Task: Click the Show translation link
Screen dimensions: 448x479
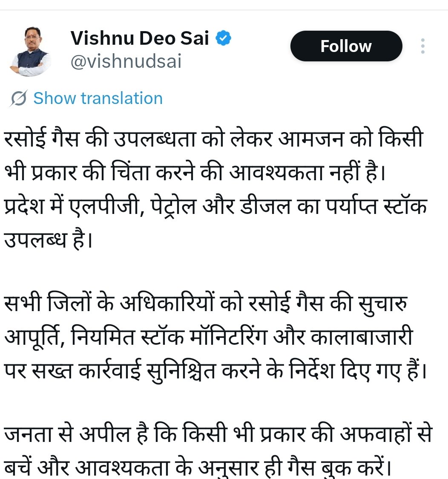Action: (x=98, y=98)
